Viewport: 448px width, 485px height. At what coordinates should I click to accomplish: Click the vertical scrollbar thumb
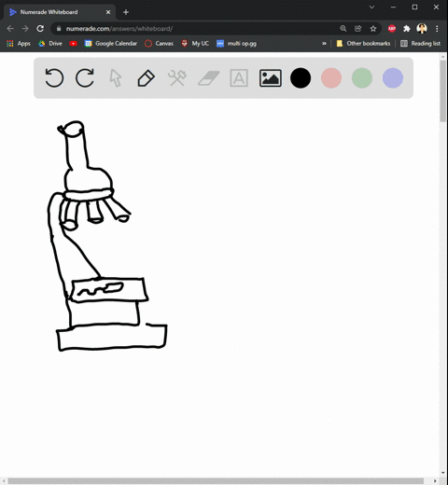[x=443, y=90]
